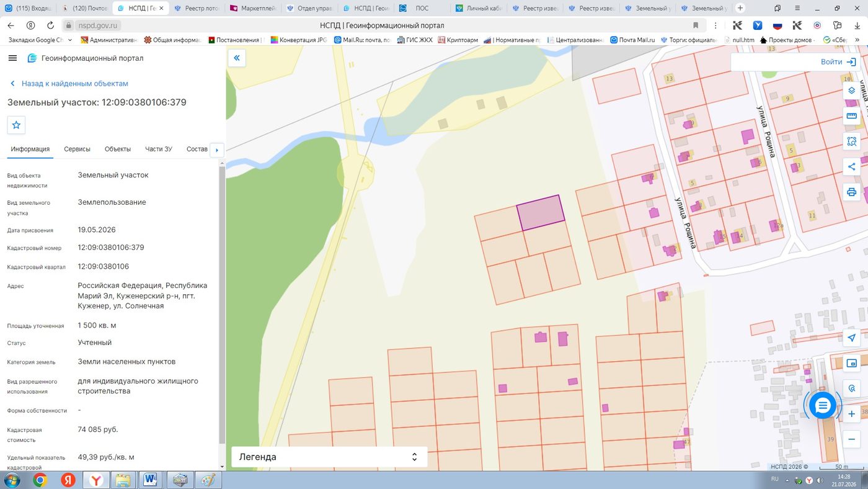Open the blue Y extension icon
Image resolution: width=868 pixels, height=489 pixels.
tap(758, 25)
